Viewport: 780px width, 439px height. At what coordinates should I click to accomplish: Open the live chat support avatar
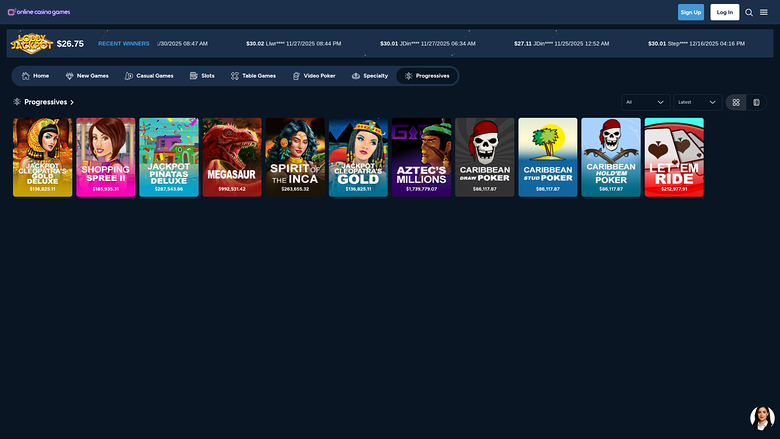[x=762, y=418]
